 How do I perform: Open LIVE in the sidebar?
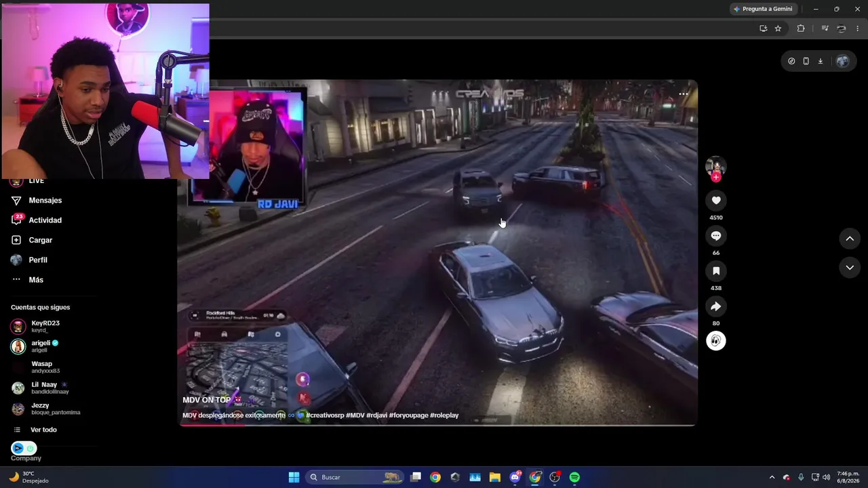coord(36,181)
